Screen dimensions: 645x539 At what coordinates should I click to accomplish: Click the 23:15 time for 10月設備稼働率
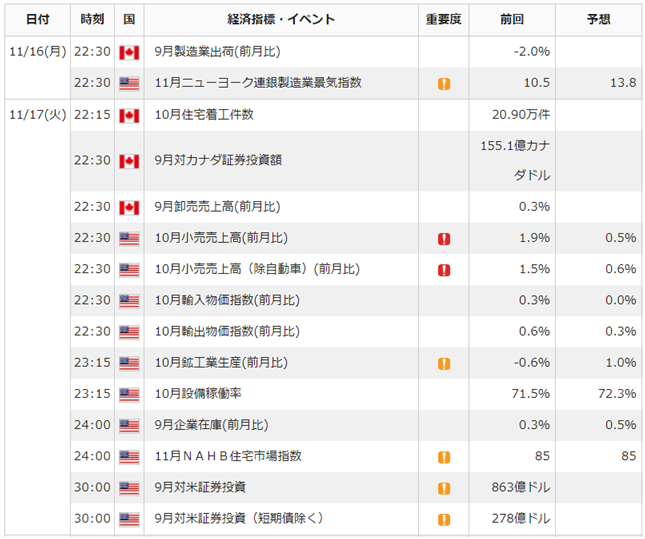(92, 394)
